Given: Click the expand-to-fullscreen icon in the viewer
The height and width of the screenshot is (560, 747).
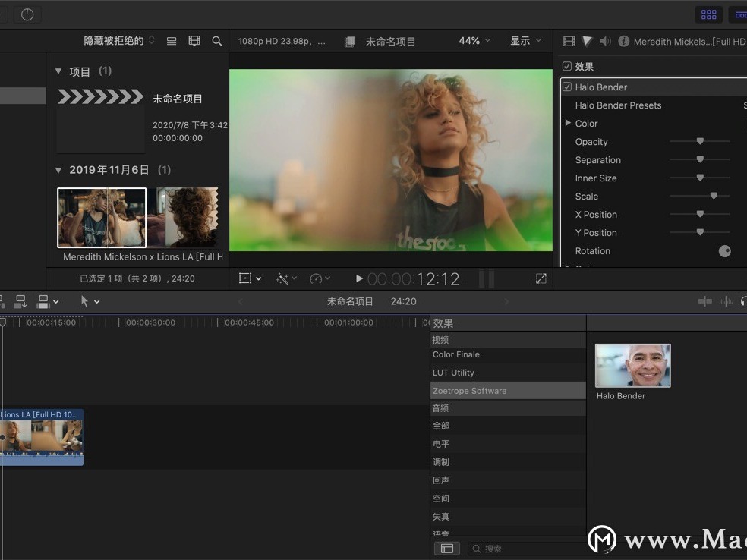Looking at the screenshot, I should tap(541, 278).
